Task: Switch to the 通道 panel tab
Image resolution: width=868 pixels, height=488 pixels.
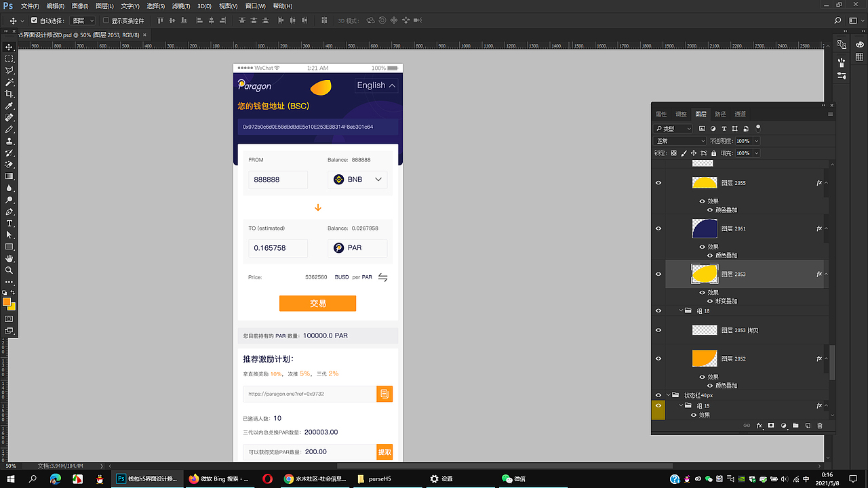Action: point(740,114)
